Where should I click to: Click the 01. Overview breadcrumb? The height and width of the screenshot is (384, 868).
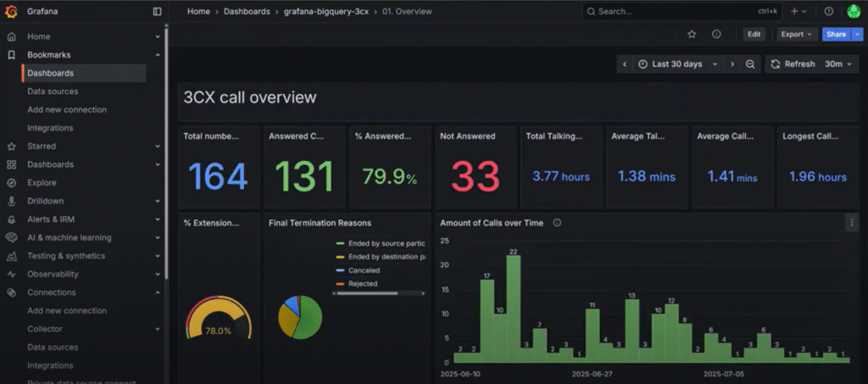[x=407, y=11]
